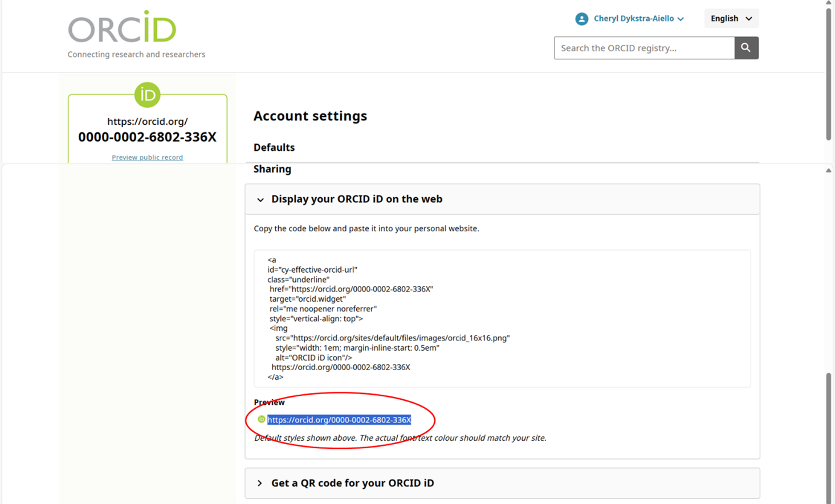Click the upper page scrollbar thumb
This screenshot has width=835, height=504.
(x=829, y=74)
